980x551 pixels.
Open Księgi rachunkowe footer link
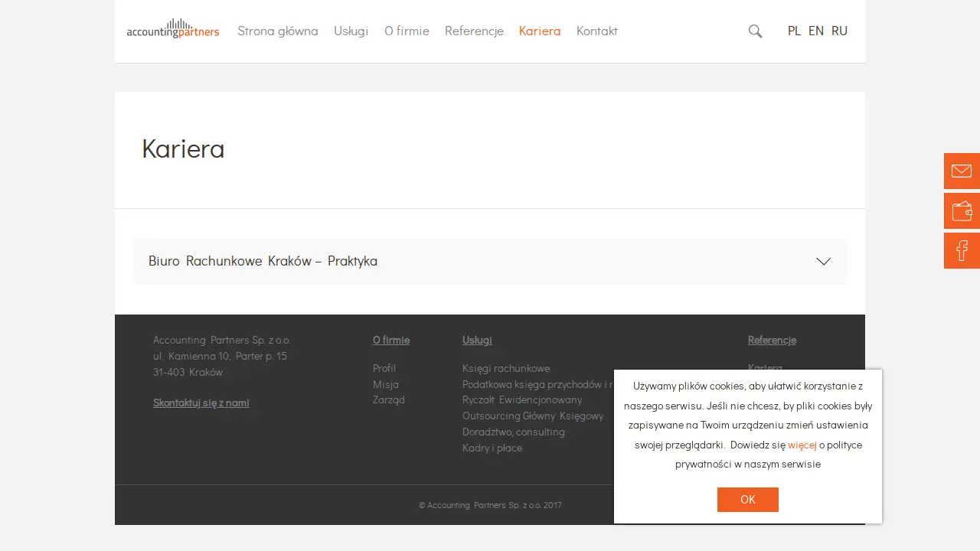(506, 368)
